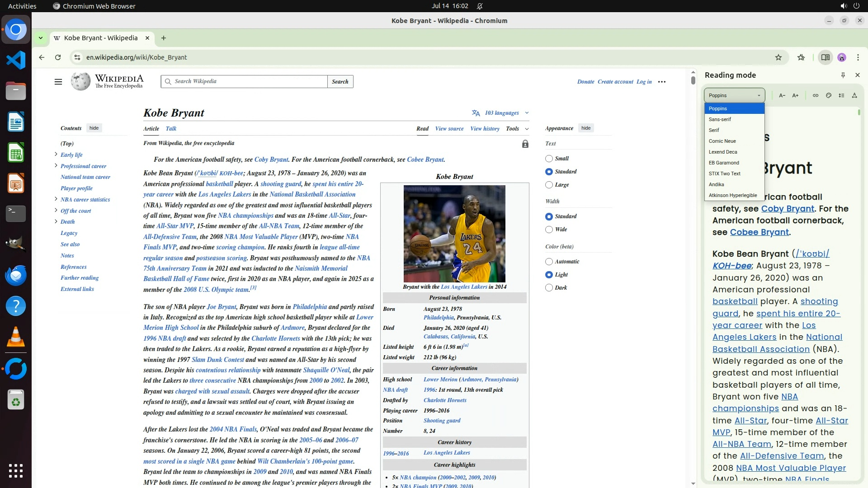Enable Dark color mode
The height and width of the screenshot is (488, 868).
coord(549,288)
